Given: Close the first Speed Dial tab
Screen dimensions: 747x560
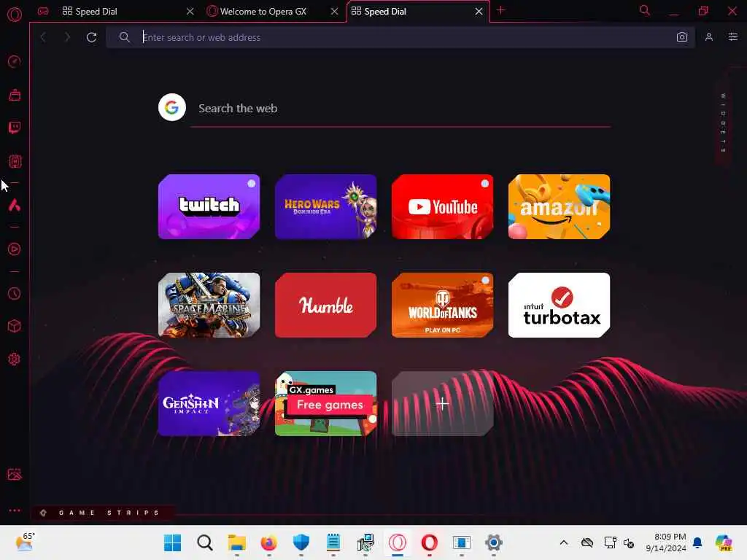Looking at the screenshot, I should [190, 12].
